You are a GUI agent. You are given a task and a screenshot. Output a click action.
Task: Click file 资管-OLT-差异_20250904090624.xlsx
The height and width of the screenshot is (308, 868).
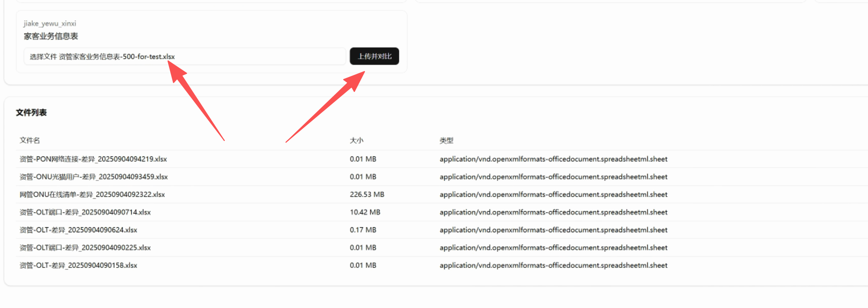78,230
